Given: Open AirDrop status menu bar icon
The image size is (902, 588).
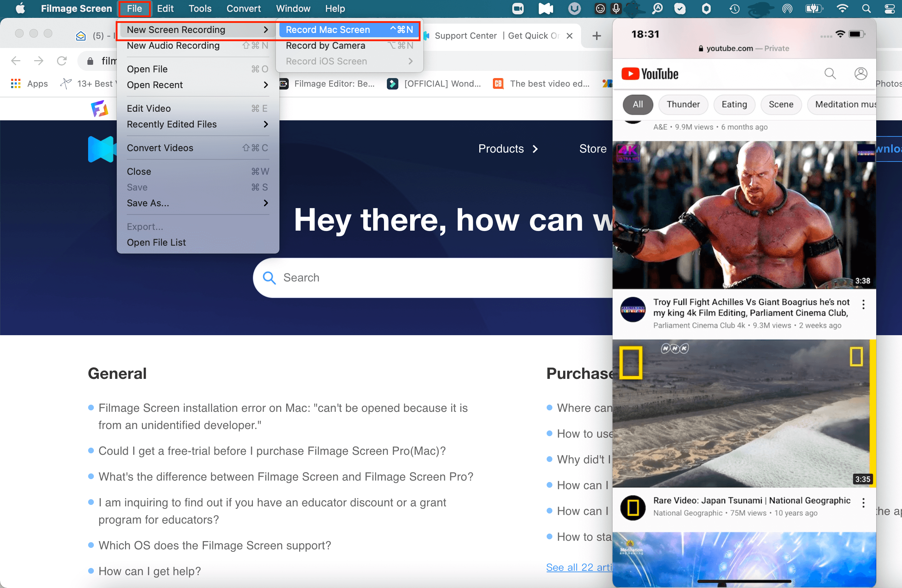Looking at the screenshot, I should click(787, 8).
